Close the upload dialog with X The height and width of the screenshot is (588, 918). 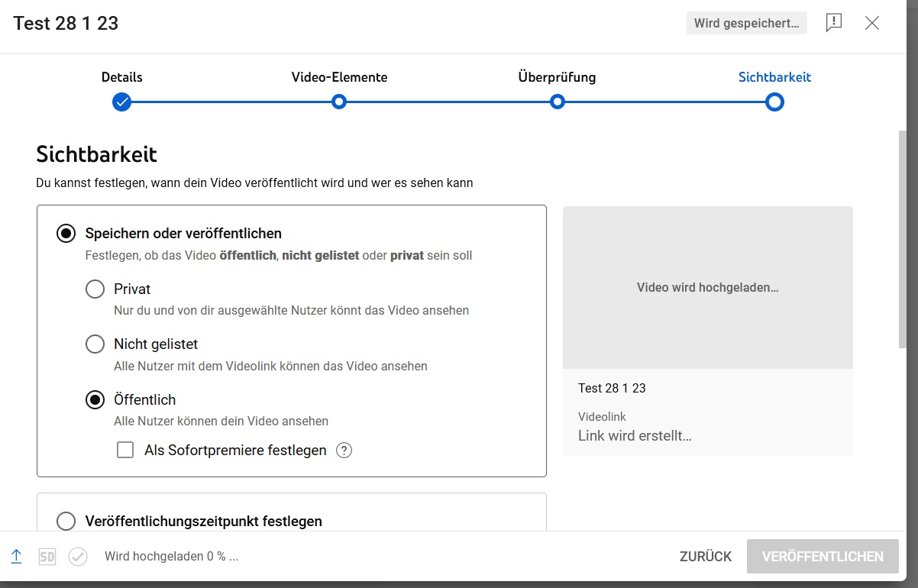pyautogui.click(x=872, y=23)
